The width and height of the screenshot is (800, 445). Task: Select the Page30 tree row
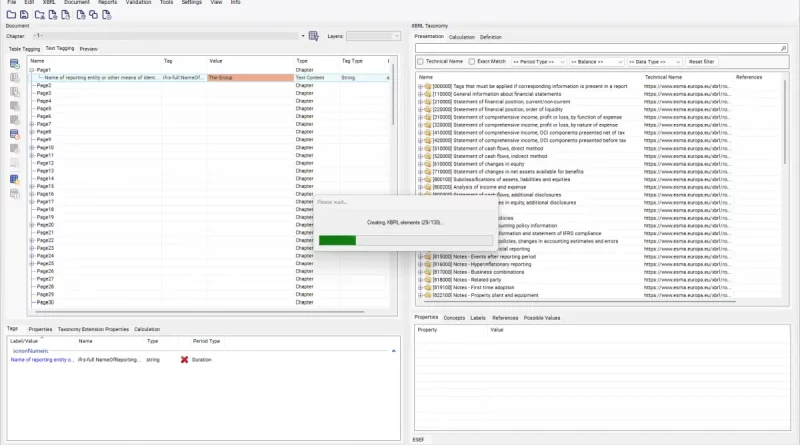point(45,302)
